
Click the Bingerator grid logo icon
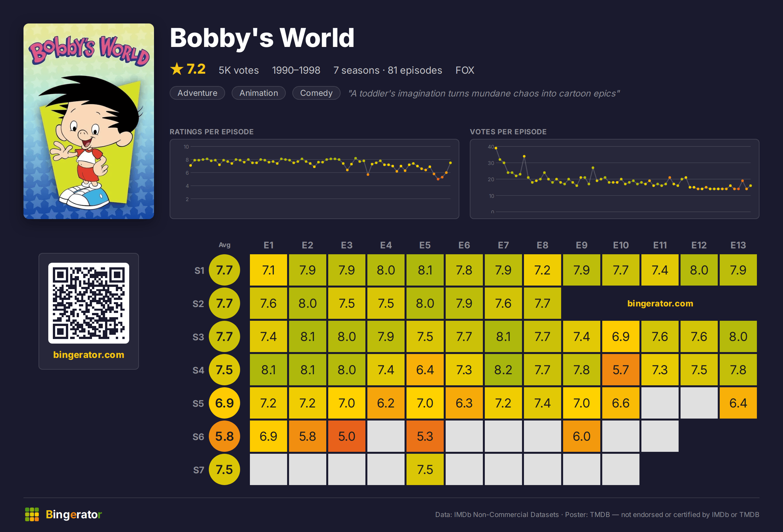tap(32, 514)
